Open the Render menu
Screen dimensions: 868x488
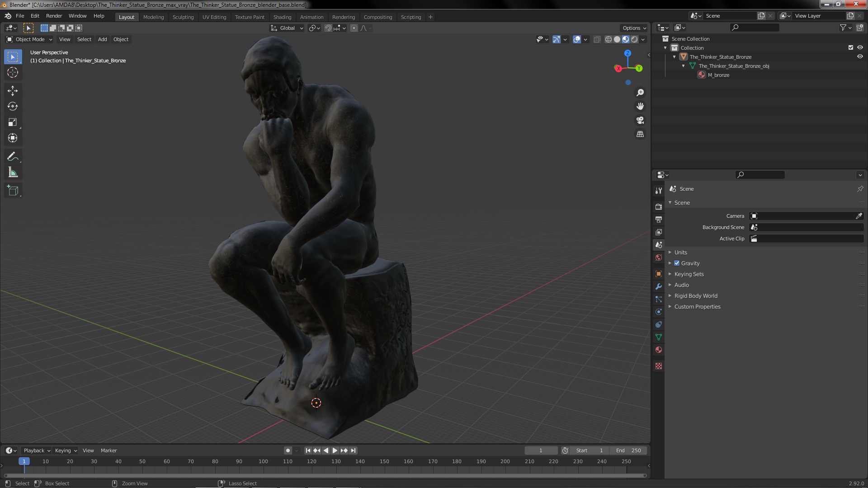54,16
